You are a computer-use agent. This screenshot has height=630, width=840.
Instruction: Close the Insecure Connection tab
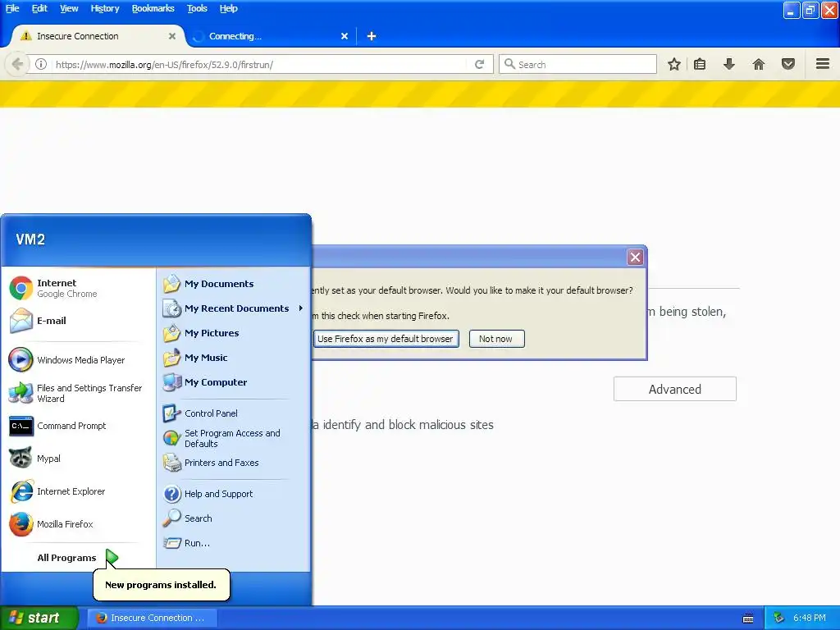172,36
